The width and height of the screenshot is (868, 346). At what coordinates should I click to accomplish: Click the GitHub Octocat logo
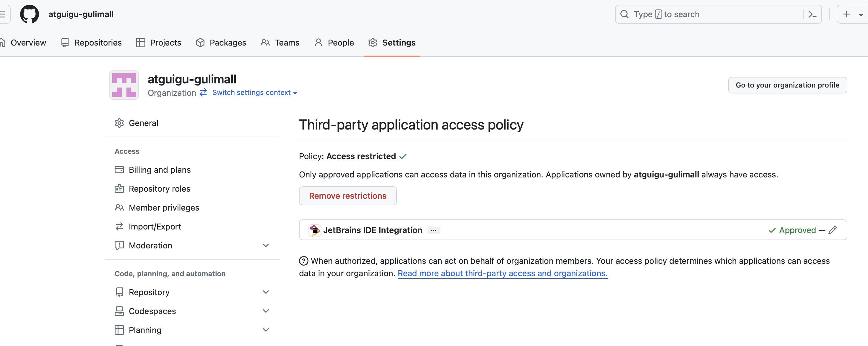pyautogui.click(x=29, y=14)
